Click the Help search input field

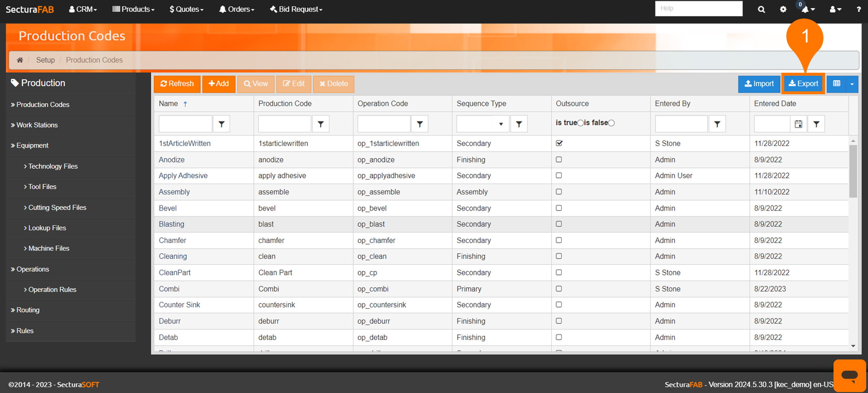[698, 8]
